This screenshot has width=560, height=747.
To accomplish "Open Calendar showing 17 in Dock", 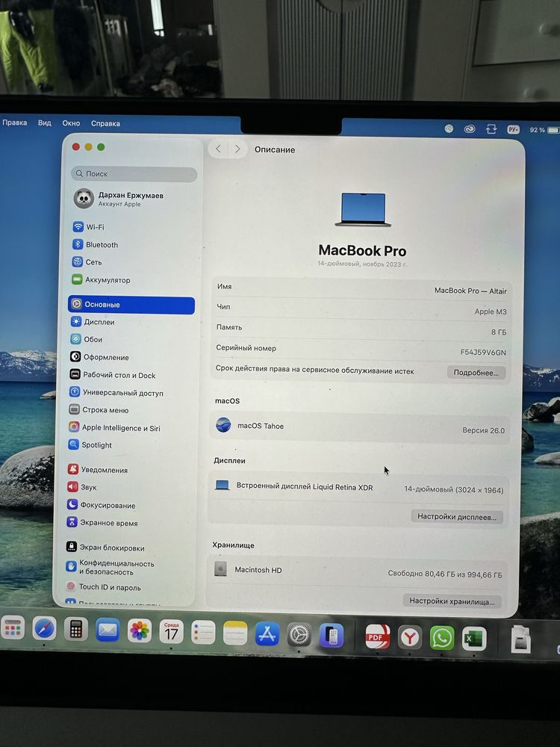I will tap(172, 632).
